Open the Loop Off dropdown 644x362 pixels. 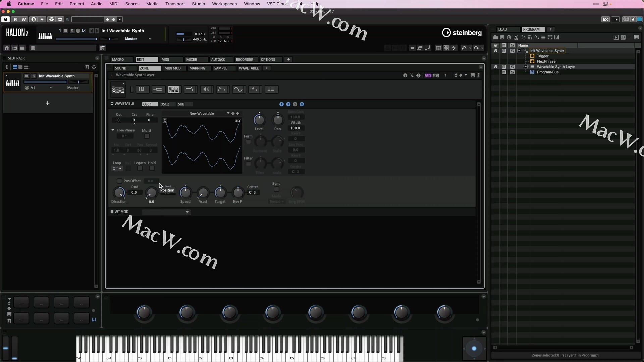[x=117, y=168]
